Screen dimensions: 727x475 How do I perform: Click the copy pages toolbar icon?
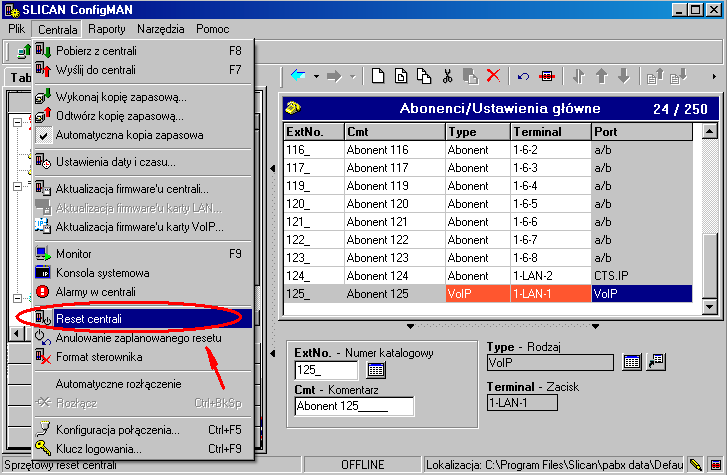click(424, 76)
